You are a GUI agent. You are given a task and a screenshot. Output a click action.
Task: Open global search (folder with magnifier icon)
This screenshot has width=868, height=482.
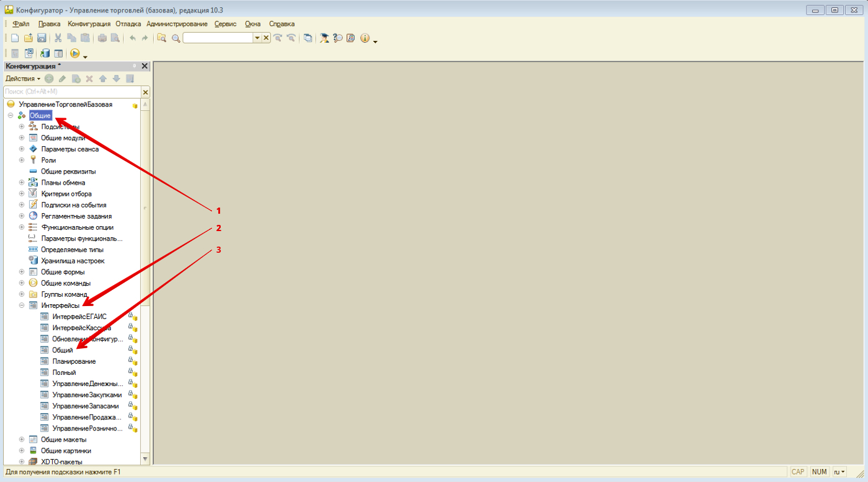[162, 38]
